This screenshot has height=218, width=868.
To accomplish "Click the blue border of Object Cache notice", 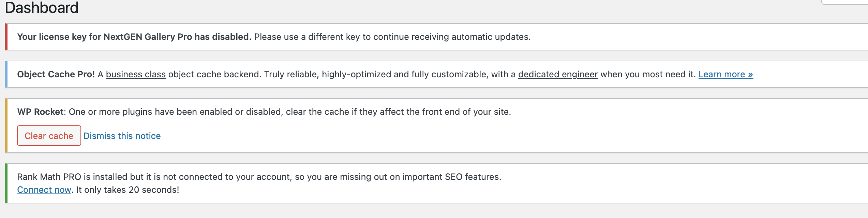I will [x=6, y=74].
